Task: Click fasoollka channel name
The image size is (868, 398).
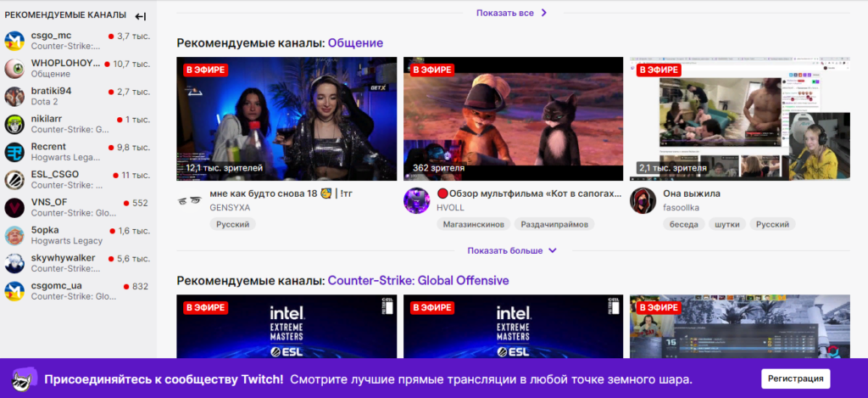Action: (682, 208)
